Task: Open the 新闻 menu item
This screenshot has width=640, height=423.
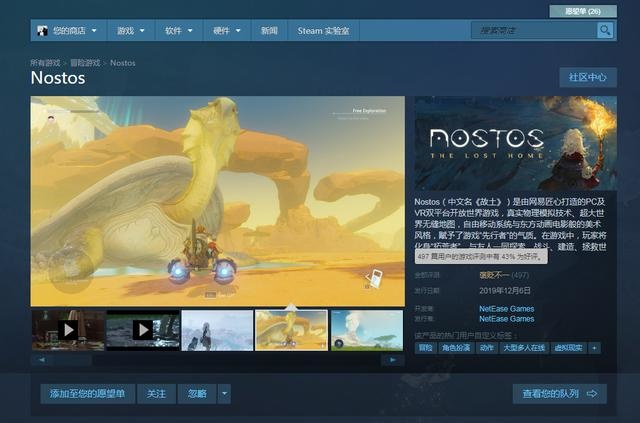Action: click(x=269, y=31)
